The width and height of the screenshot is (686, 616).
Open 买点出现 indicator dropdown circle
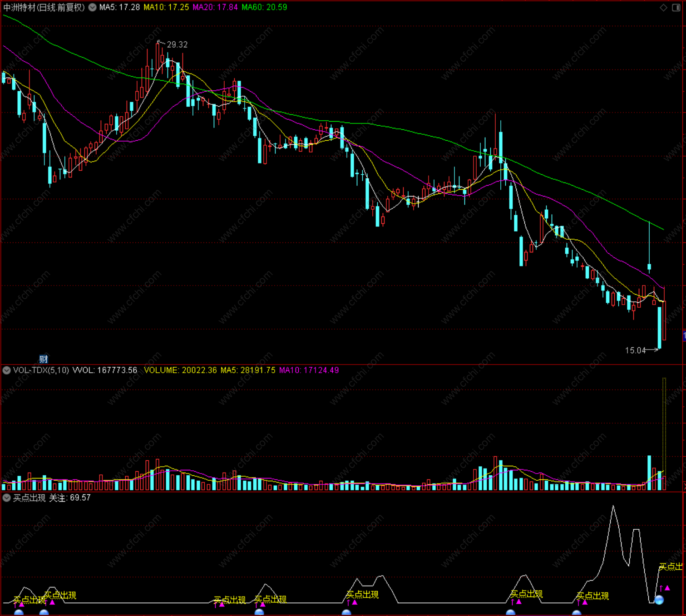tap(6, 498)
